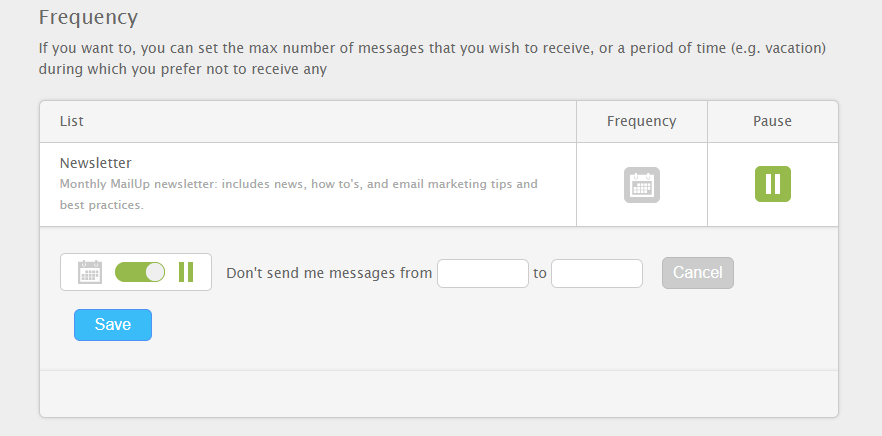Screen dimensions: 882x436
Task: Click the empty footer strip below Save
Action: [x=438, y=393]
